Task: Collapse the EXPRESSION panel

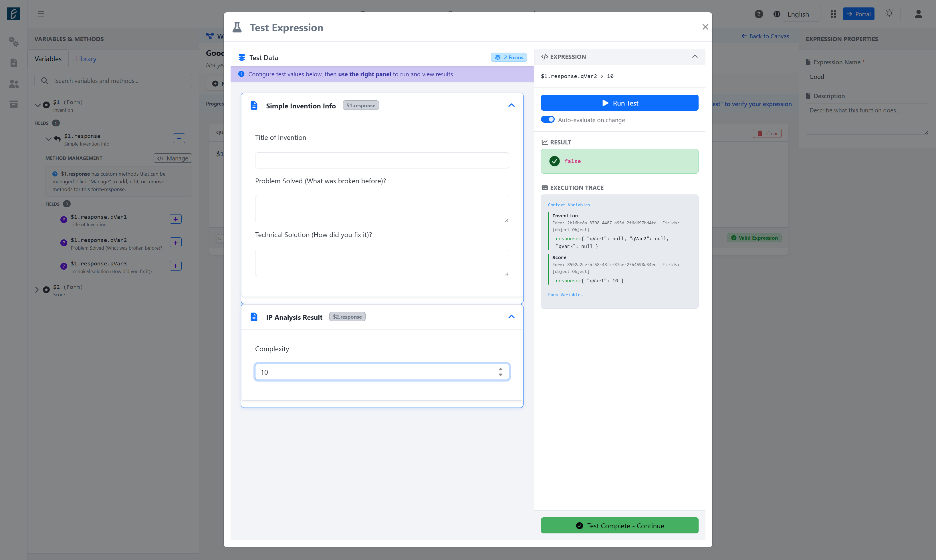Action: 695,57
